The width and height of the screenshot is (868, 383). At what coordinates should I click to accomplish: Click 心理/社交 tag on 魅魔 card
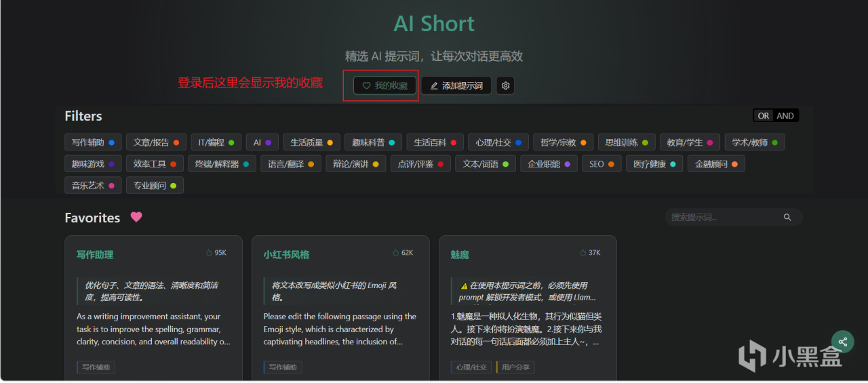click(x=471, y=367)
